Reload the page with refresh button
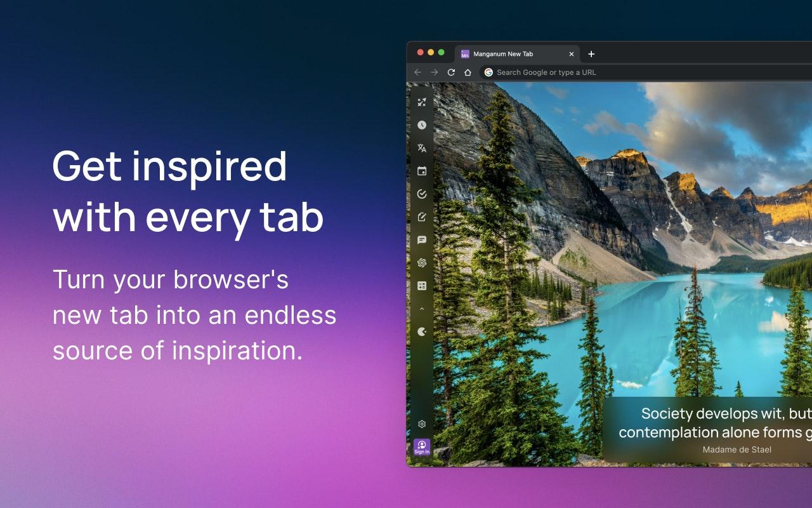Image resolution: width=812 pixels, height=508 pixels. click(x=451, y=72)
